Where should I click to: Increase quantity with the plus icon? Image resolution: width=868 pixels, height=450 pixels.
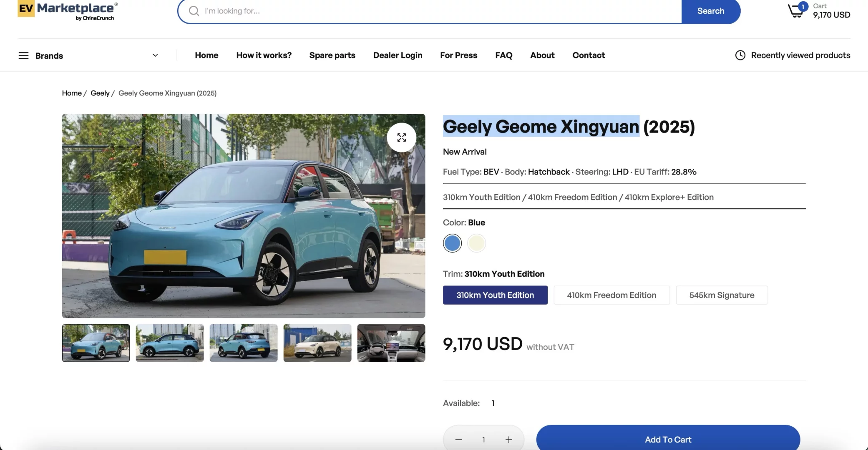[x=508, y=440]
